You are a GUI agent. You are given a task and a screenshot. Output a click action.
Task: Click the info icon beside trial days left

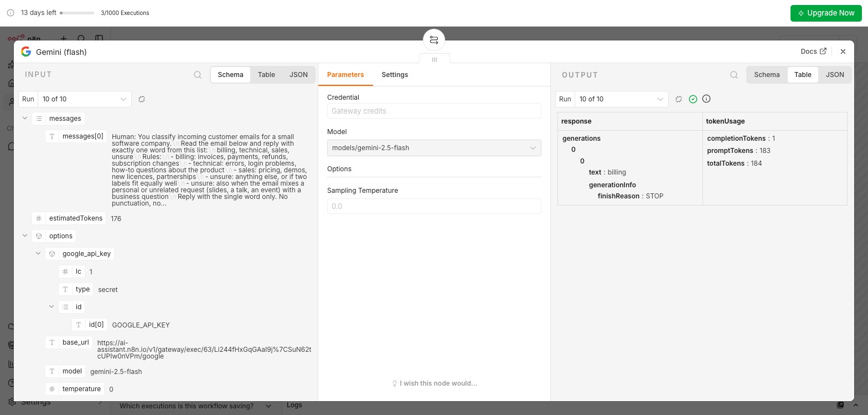[11, 13]
